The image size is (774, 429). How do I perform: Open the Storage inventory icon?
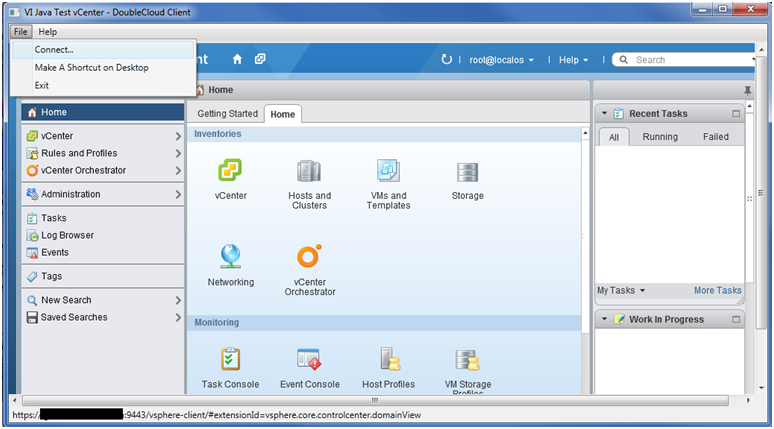click(x=467, y=172)
